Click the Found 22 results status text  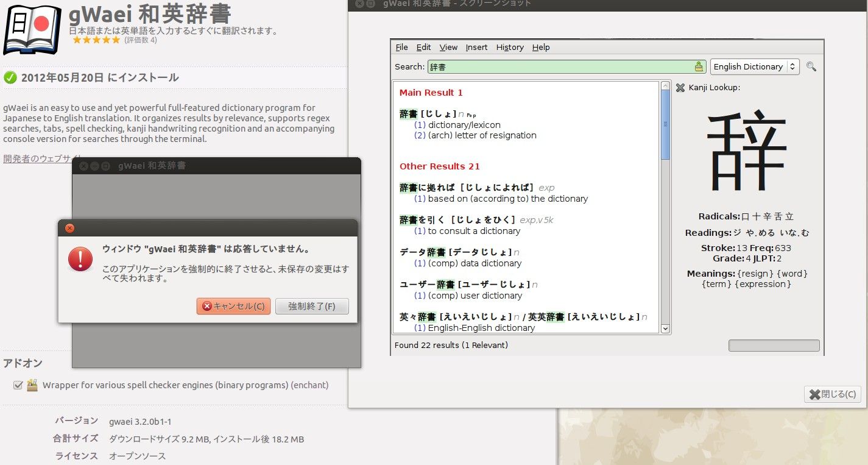pyautogui.click(x=451, y=346)
